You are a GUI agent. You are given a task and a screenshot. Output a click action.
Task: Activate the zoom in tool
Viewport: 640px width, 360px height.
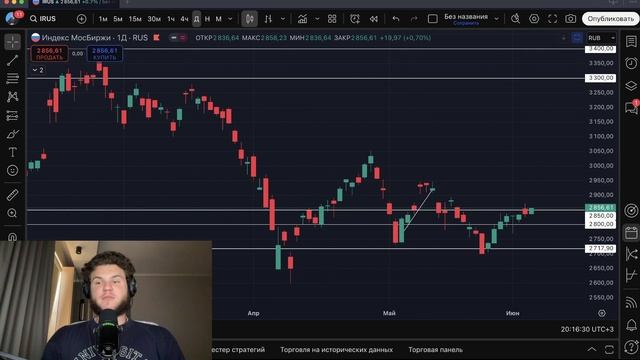coord(13,213)
